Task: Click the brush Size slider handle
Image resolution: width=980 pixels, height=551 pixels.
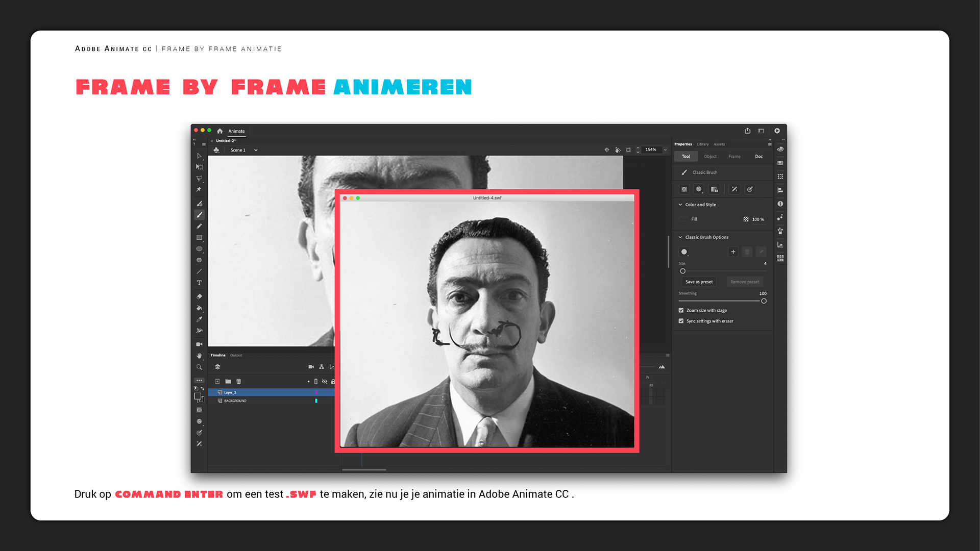Action: (x=682, y=271)
